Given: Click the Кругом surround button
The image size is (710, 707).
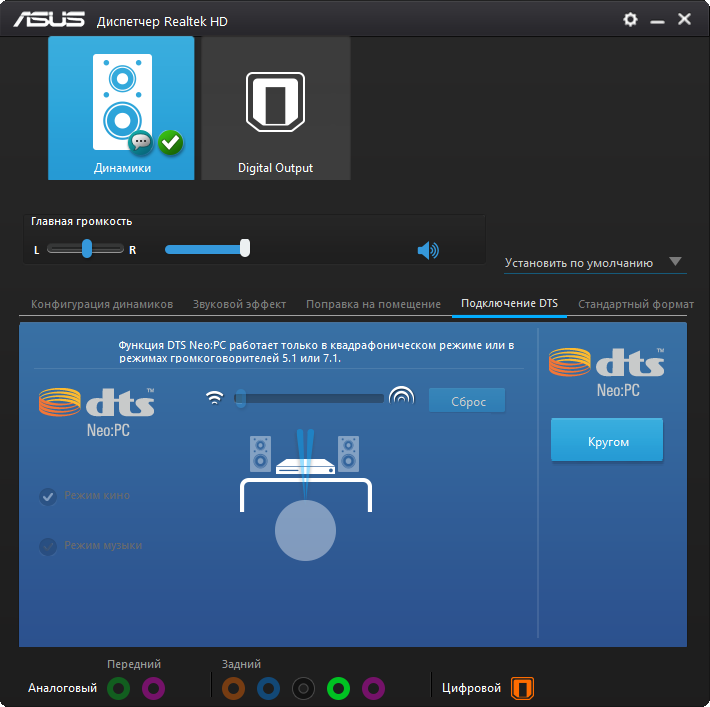Looking at the screenshot, I should point(607,441).
